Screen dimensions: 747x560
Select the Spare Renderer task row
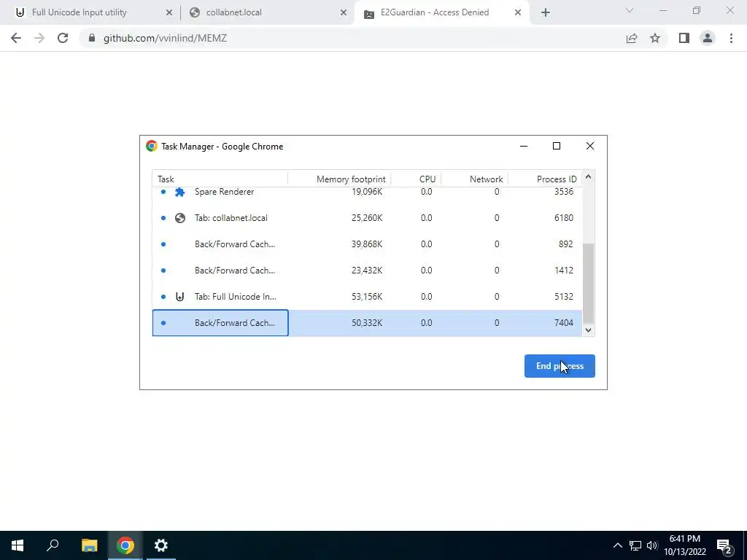[367, 192]
